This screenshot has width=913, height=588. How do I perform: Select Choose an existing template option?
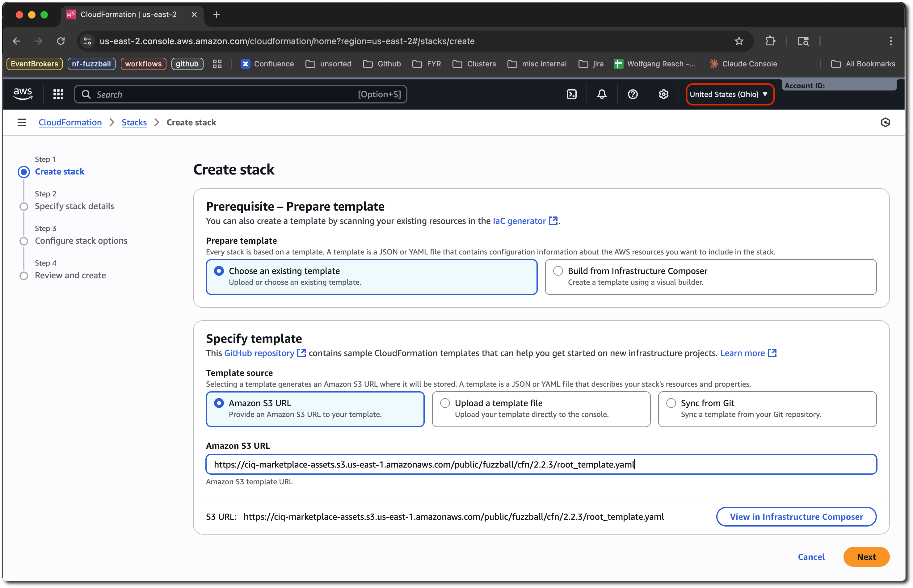point(372,277)
